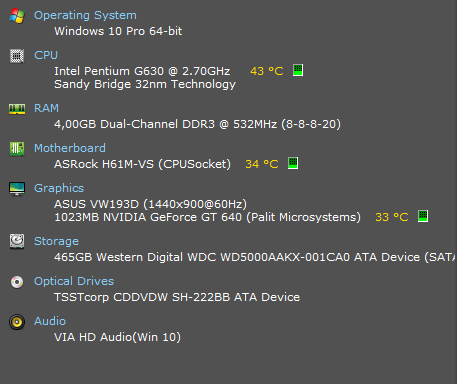This screenshot has height=384, width=457.
Task: Select the 43 °C CPU temperature reading
Action: click(x=267, y=71)
